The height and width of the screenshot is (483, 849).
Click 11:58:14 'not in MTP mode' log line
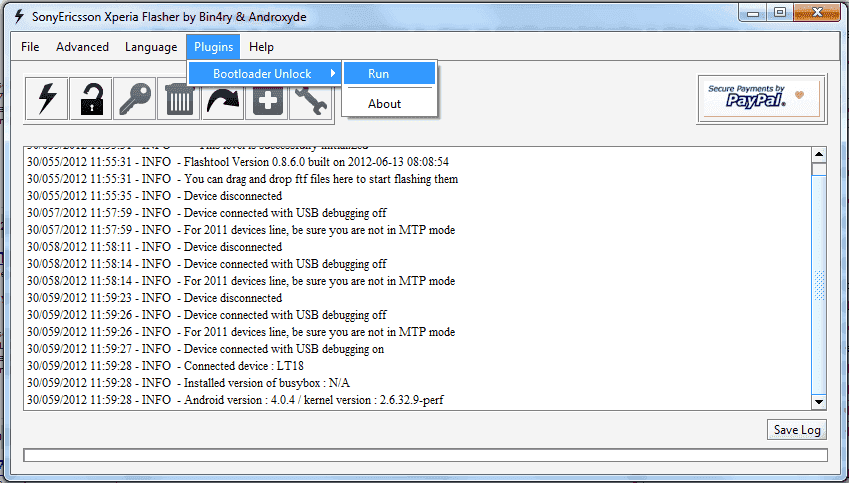(241, 280)
